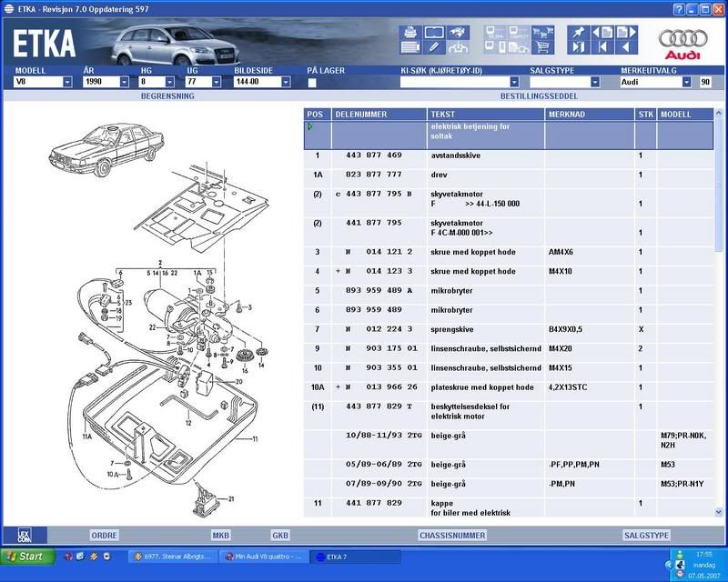This screenshot has height=582, width=728.
Task: Toggle the PÅ LAGER checkbox
Action: (312, 82)
